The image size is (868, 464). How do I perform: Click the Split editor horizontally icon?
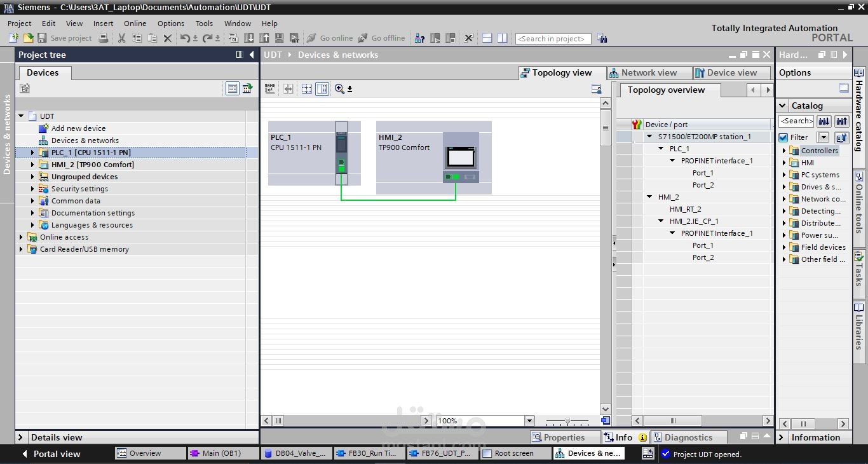487,38
